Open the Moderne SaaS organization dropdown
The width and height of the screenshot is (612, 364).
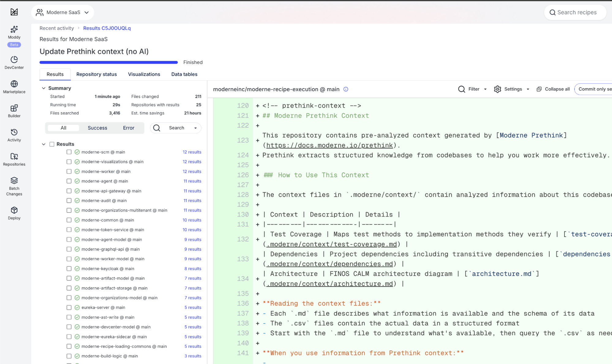click(62, 12)
